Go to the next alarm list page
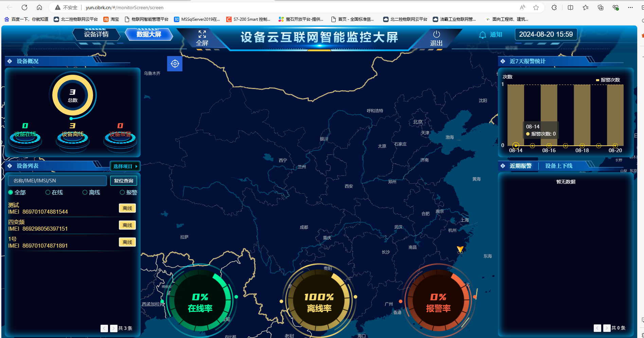This screenshot has width=644, height=338. 607,328
